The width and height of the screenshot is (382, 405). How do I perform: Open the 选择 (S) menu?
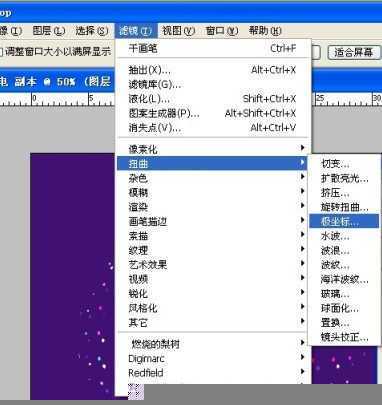92,31
